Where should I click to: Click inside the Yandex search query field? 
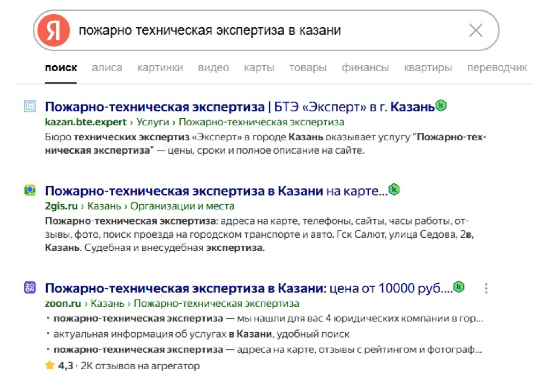(266, 30)
